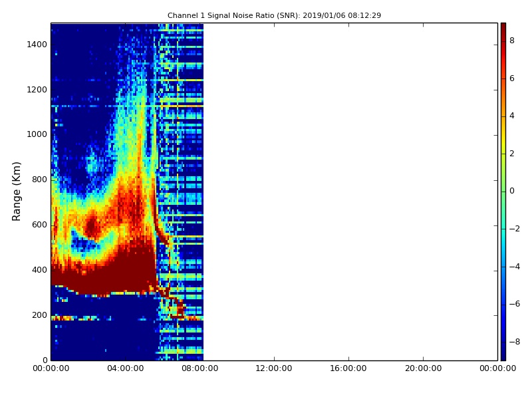532x399 pixels.
Task: Click the SNR colorbar strip
Action: [x=503, y=192]
